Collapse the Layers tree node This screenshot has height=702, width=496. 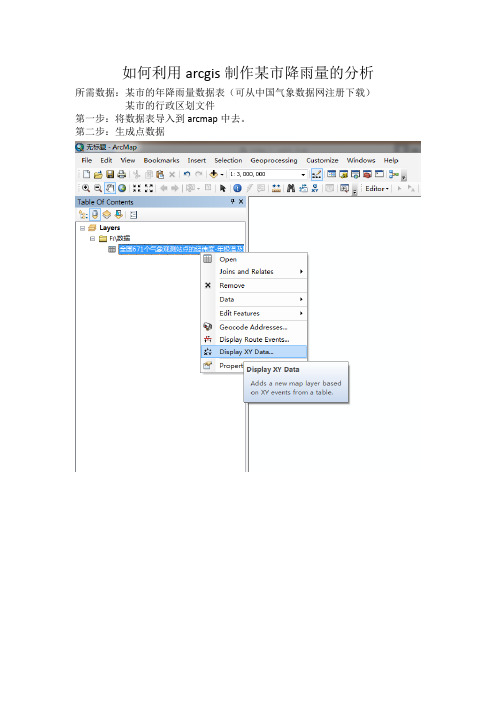tap(82, 228)
